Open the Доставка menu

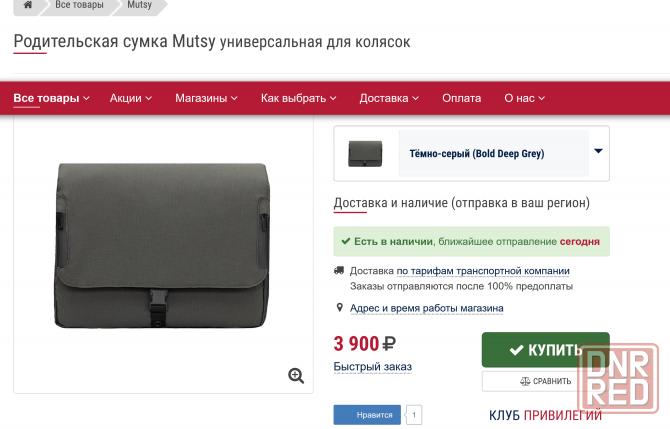389,98
